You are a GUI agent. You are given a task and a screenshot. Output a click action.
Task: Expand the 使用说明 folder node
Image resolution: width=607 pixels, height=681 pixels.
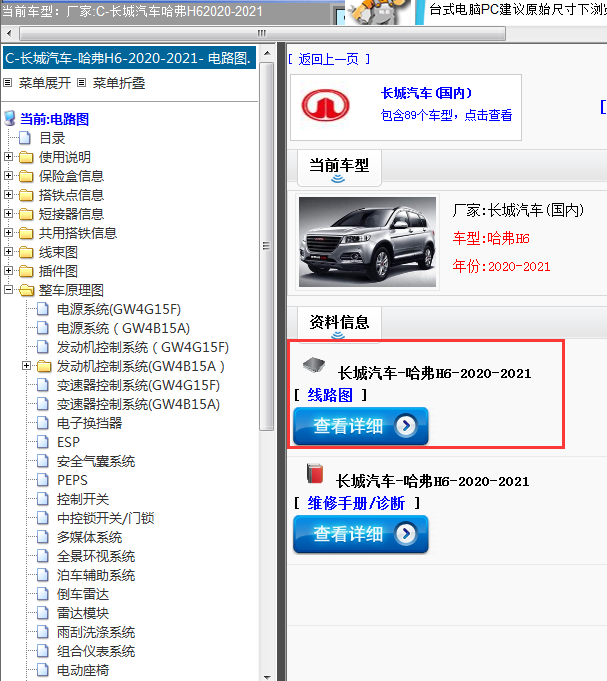(x=8, y=156)
